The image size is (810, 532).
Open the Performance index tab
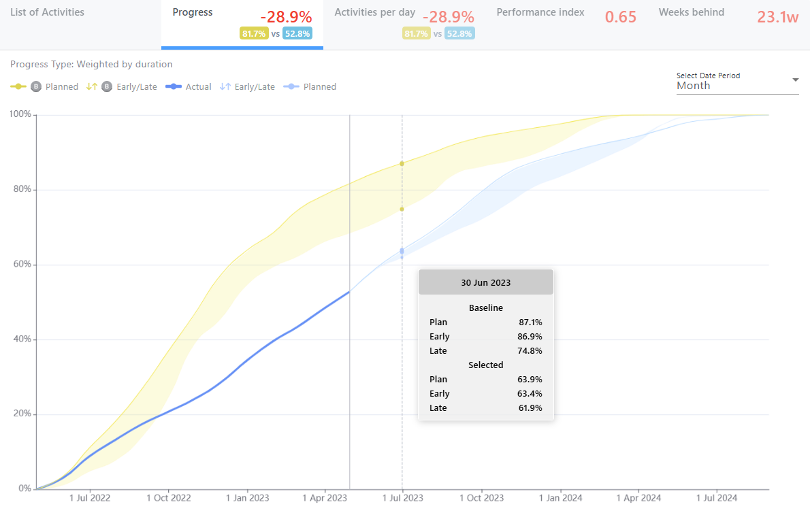540,12
